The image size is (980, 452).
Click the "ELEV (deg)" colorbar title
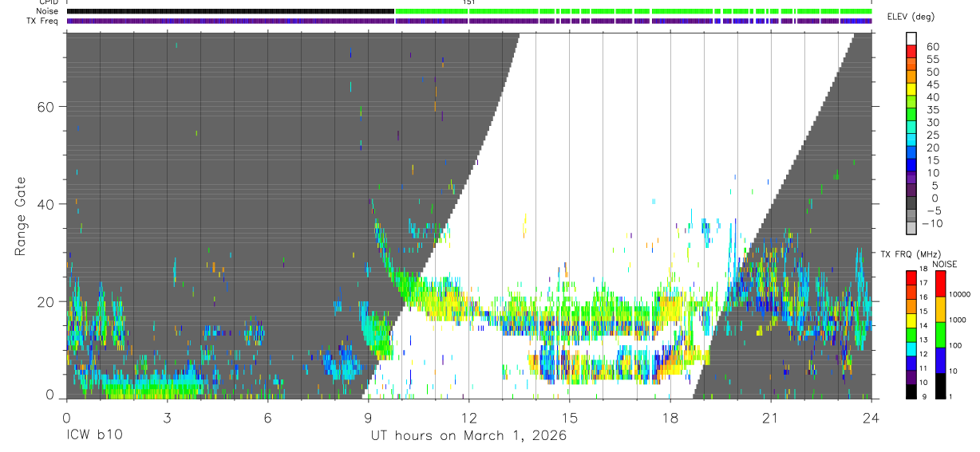click(911, 17)
